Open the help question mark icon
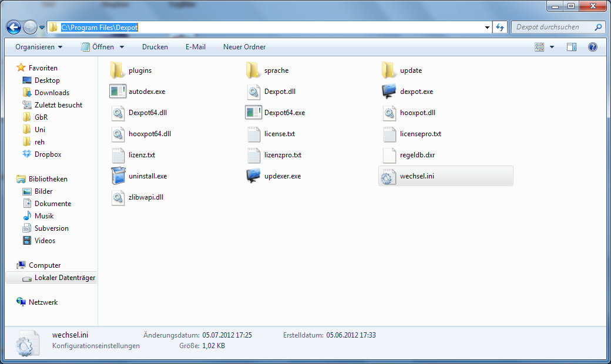The width and height of the screenshot is (611, 364). pyautogui.click(x=593, y=47)
